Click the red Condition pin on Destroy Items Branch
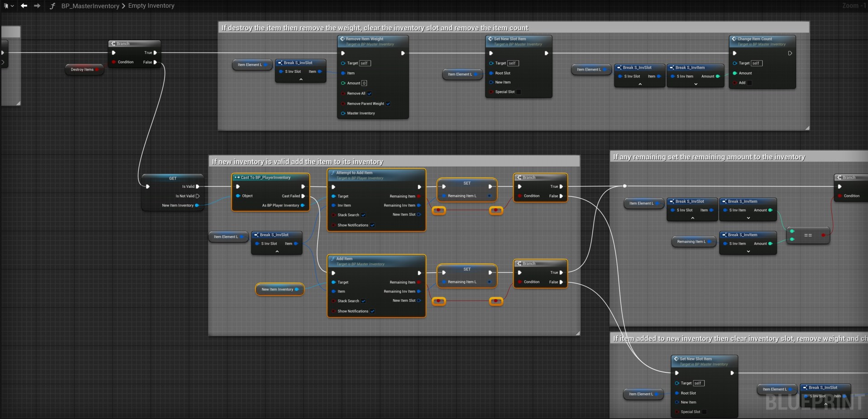This screenshot has height=419, width=868. (114, 62)
